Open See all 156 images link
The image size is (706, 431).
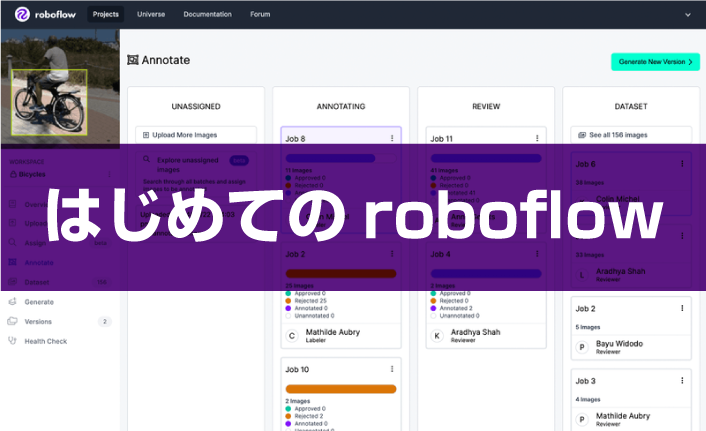[x=631, y=135]
